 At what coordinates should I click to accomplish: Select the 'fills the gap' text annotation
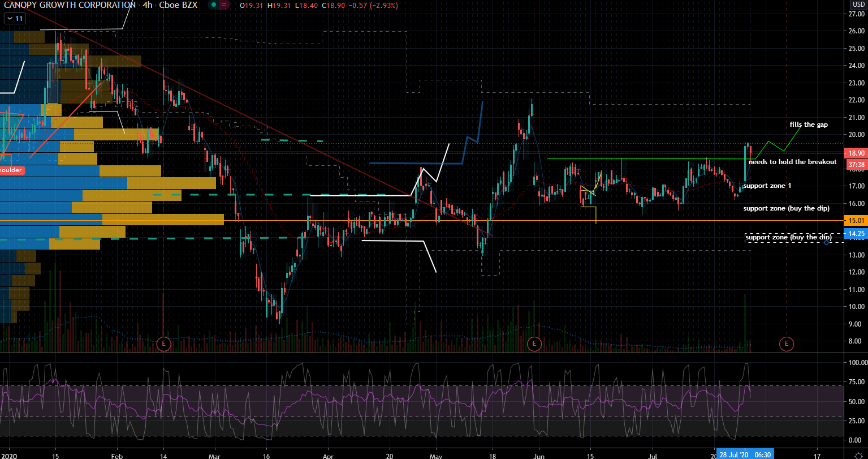(809, 125)
